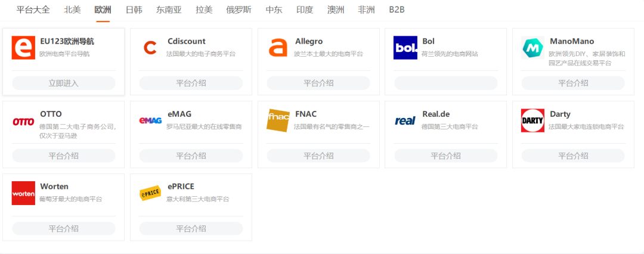Open the 非洲 tab
The image size is (644, 254).
click(x=366, y=10)
